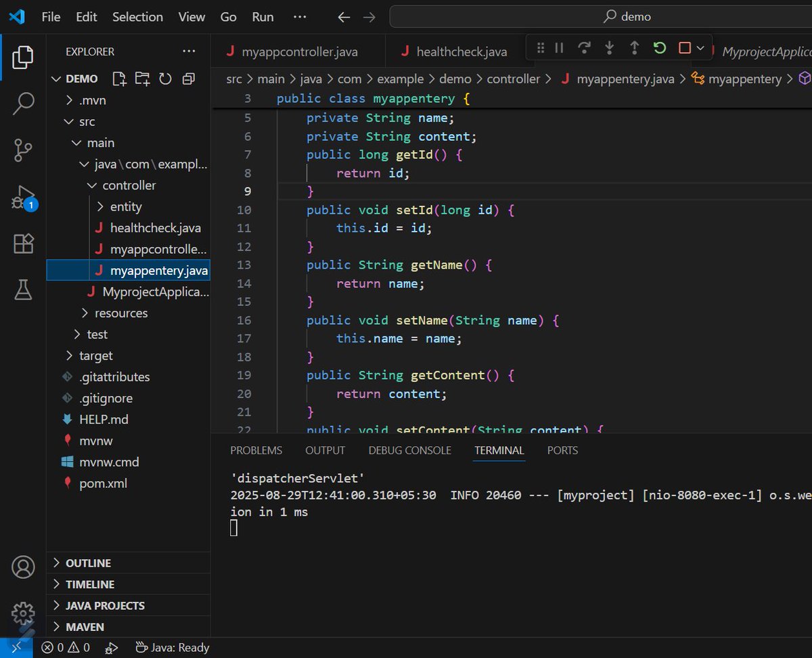The width and height of the screenshot is (812, 658).
Task: Switch to the PROBLEMS panel tab
Action: tap(256, 450)
